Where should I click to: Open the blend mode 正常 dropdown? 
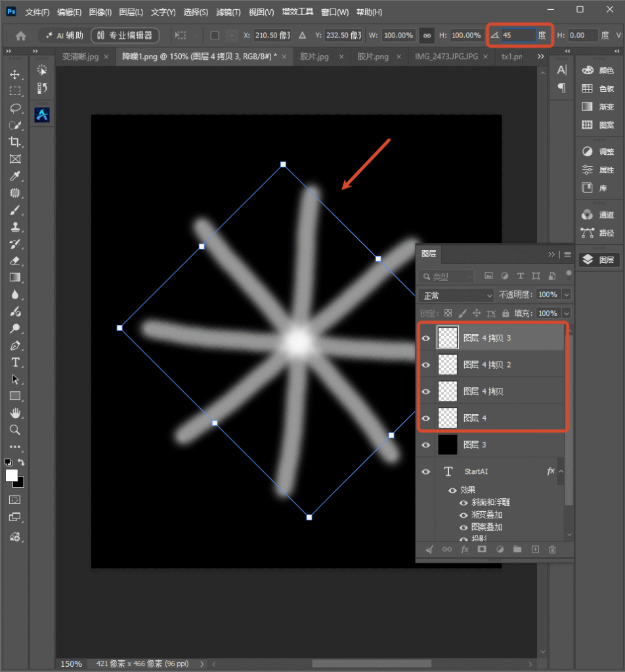(456, 295)
